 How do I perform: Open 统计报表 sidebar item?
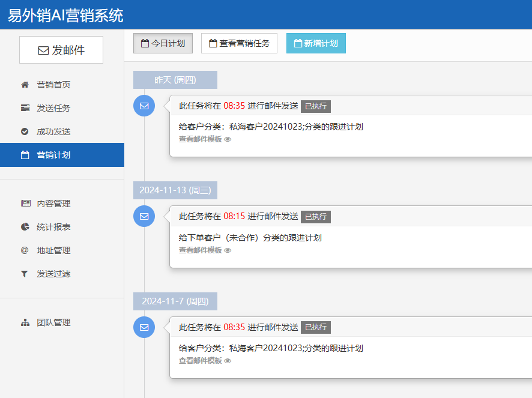pos(53,227)
